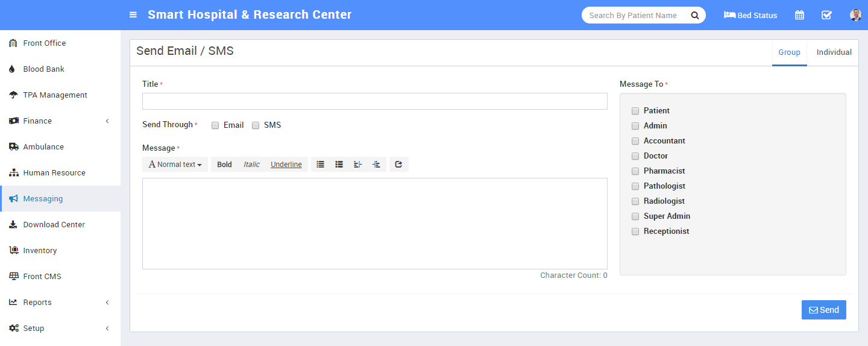868x346 pixels.
Task: Check the Radiologist recipient box
Action: coord(635,201)
